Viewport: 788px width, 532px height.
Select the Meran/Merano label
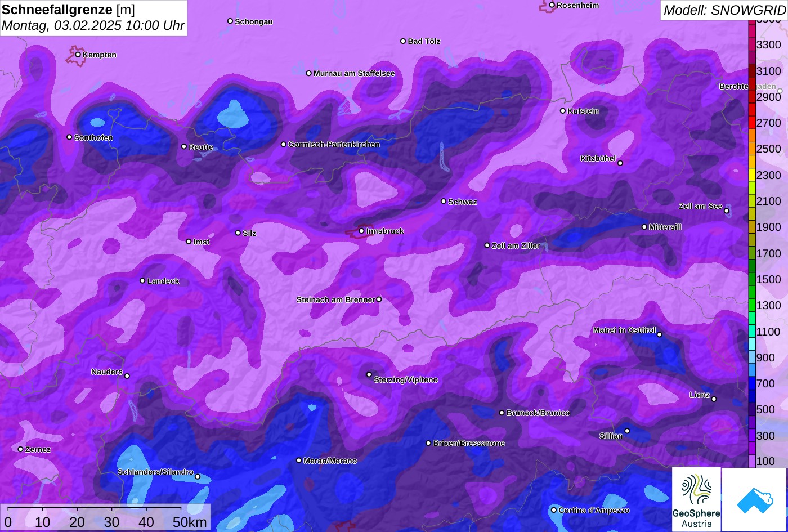click(x=330, y=461)
